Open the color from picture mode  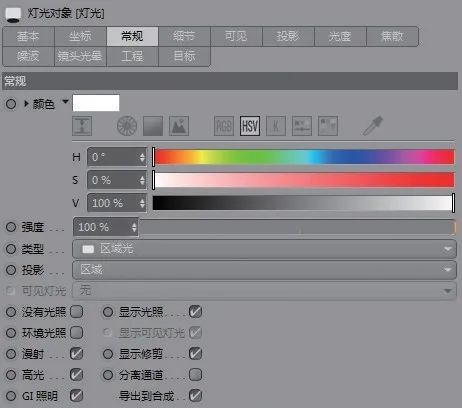(179, 126)
